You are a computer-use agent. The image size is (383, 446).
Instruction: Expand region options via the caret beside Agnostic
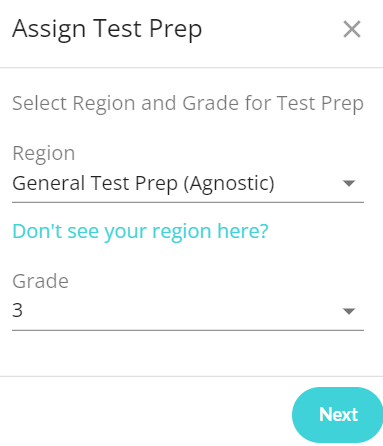[x=349, y=183]
